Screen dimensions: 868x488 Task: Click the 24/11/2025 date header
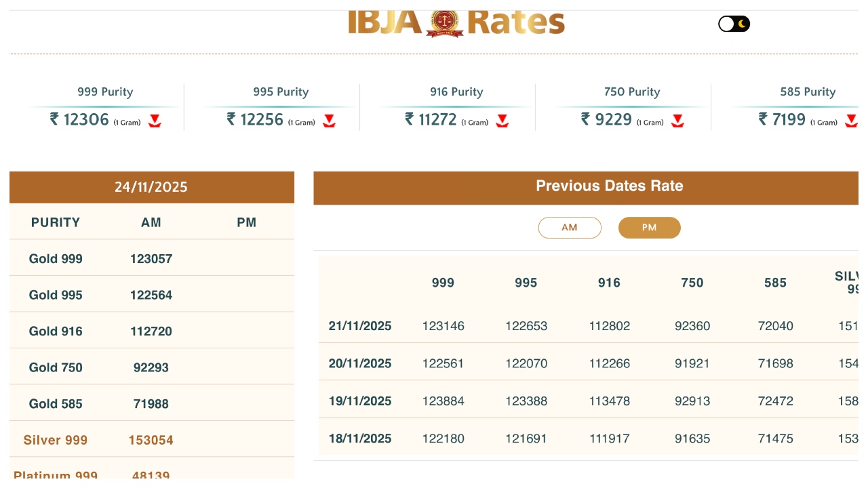click(151, 187)
